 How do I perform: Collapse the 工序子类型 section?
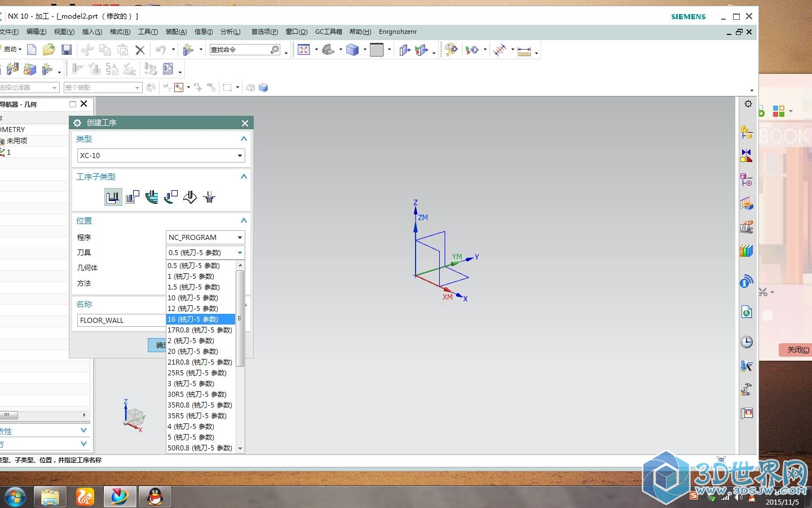click(x=244, y=176)
